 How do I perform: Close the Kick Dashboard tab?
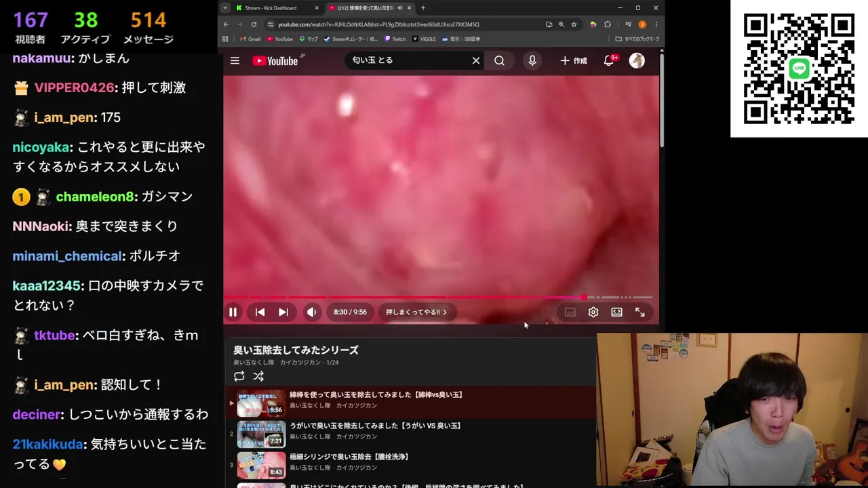pos(317,8)
